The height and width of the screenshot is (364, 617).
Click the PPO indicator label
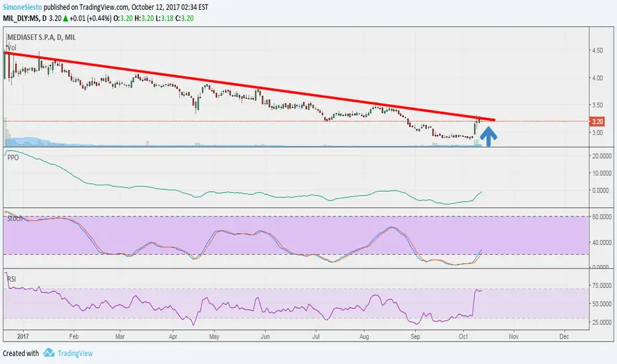point(13,158)
